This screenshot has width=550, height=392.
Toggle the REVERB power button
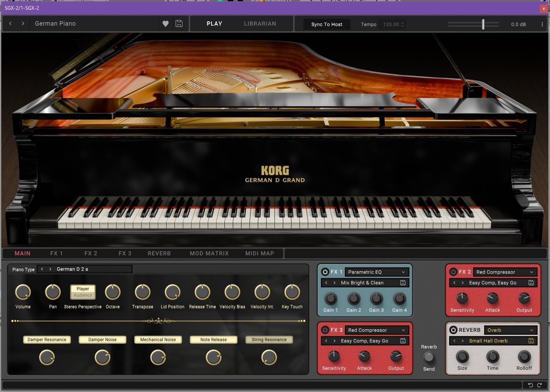point(453,330)
